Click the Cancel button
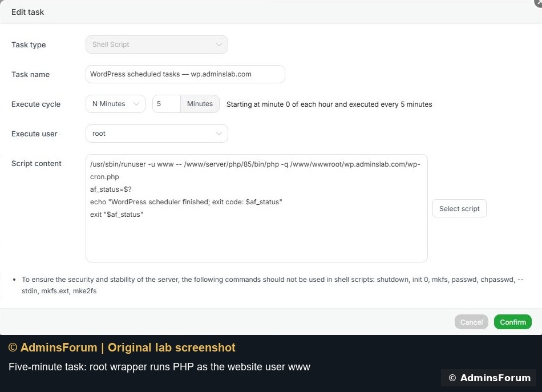This screenshot has height=392, width=542. tap(471, 322)
